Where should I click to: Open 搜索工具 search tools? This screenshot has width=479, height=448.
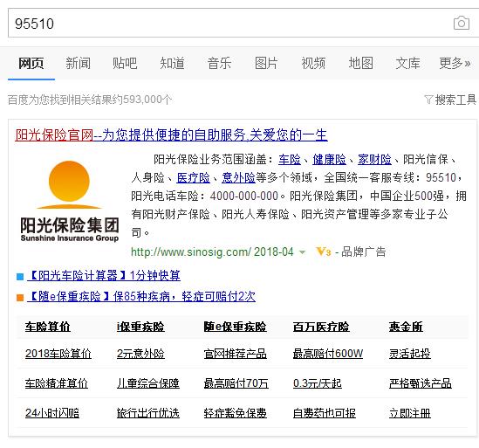click(x=455, y=100)
